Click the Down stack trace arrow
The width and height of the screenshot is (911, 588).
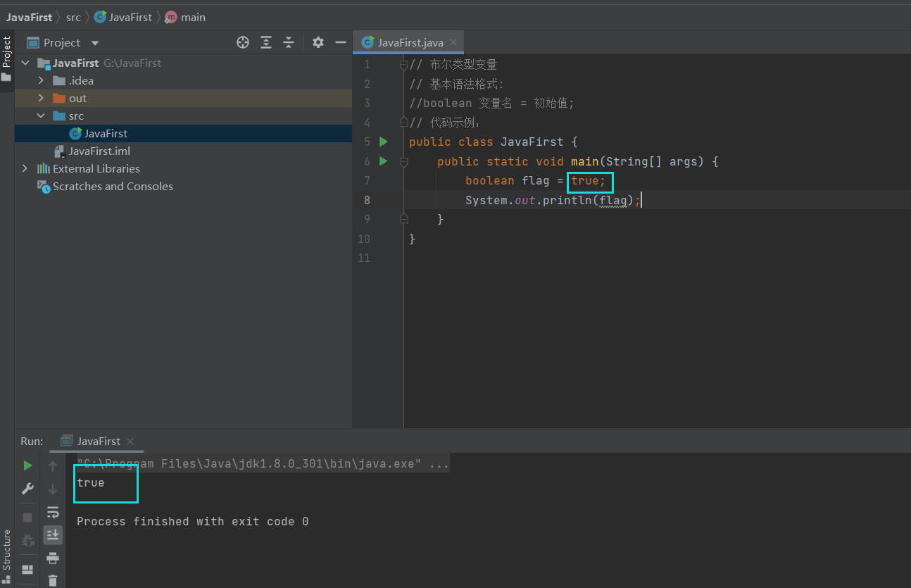[53, 489]
